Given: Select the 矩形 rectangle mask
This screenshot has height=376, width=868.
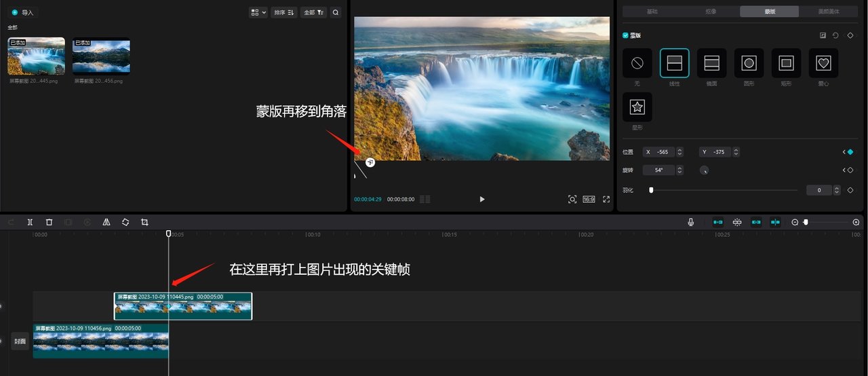Looking at the screenshot, I should coord(786,63).
